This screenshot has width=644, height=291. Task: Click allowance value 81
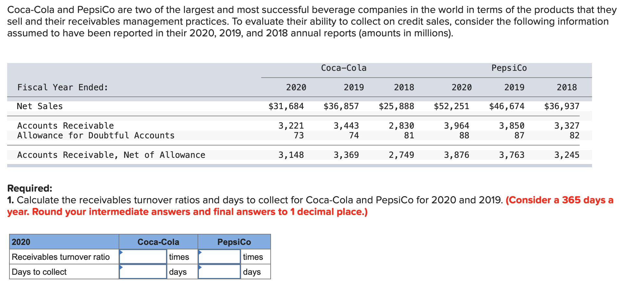pyautogui.click(x=409, y=135)
